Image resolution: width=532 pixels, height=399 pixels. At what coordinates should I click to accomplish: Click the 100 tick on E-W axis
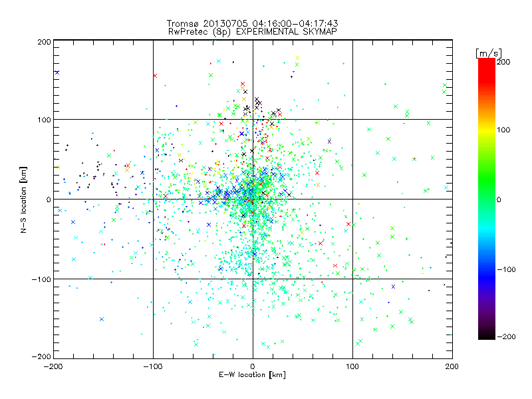tap(352, 366)
